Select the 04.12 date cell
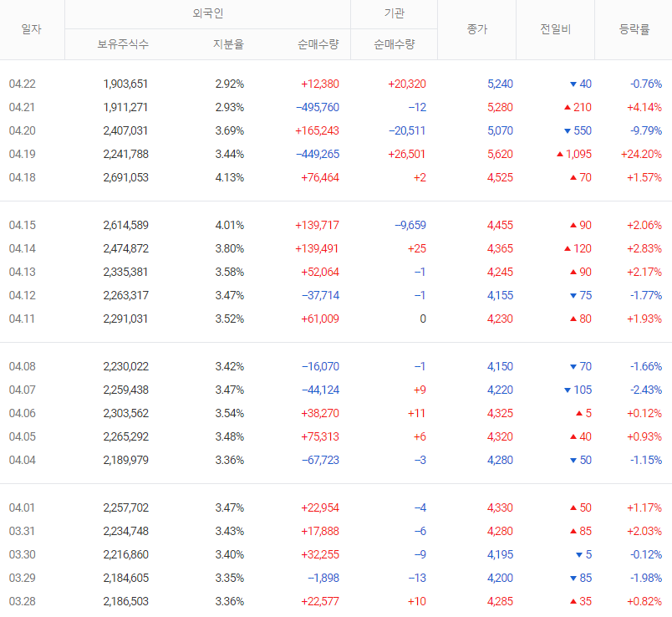The height and width of the screenshot is (617, 672). click(23, 295)
